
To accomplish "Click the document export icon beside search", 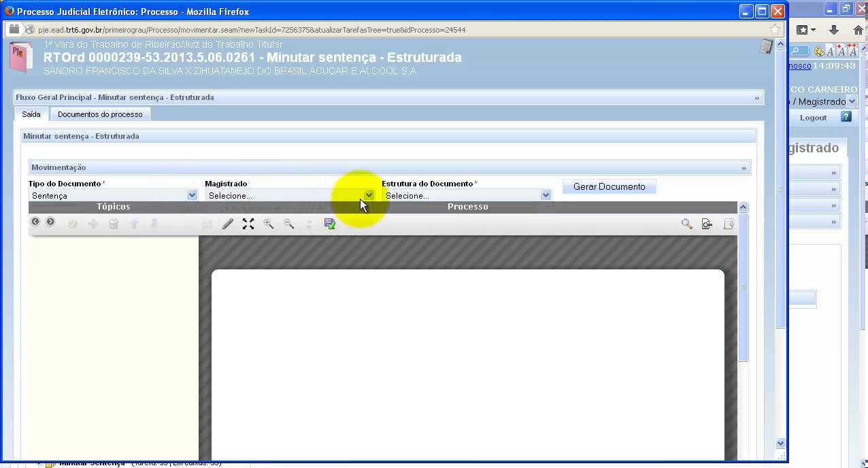I will click(x=707, y=224).
